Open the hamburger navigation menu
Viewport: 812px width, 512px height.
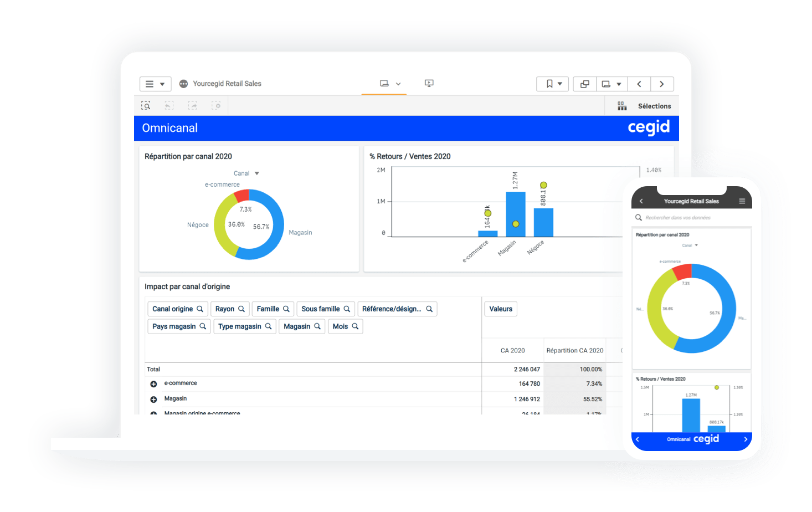[x=155, y=84]
